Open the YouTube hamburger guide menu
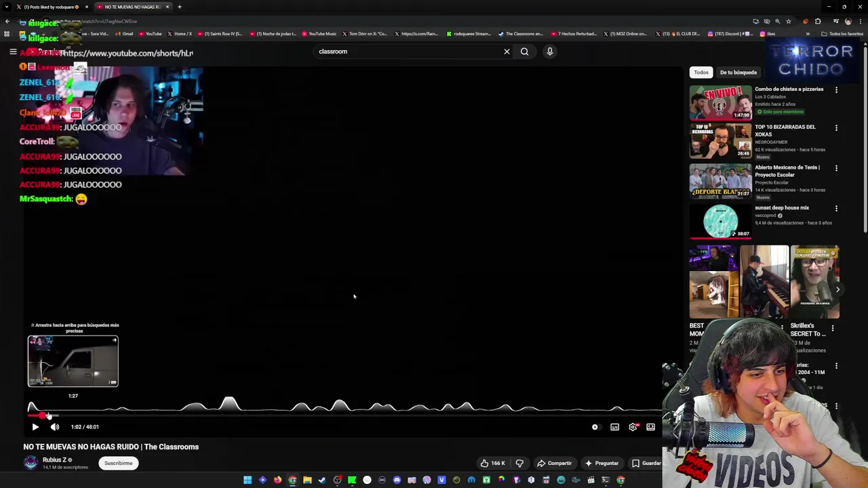 click(x=13, y=52)
